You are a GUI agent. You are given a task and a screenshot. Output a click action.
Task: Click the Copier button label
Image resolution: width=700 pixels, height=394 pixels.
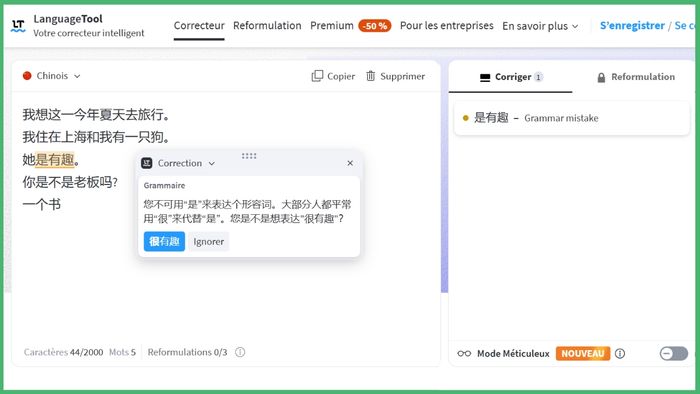tap(341, 76)
